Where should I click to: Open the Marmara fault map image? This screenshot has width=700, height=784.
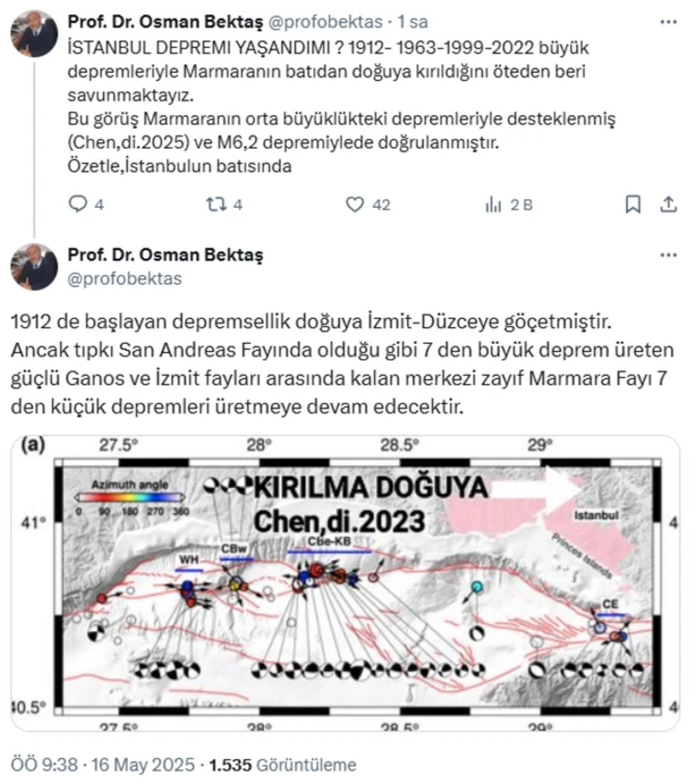click(x=345, y=583)
